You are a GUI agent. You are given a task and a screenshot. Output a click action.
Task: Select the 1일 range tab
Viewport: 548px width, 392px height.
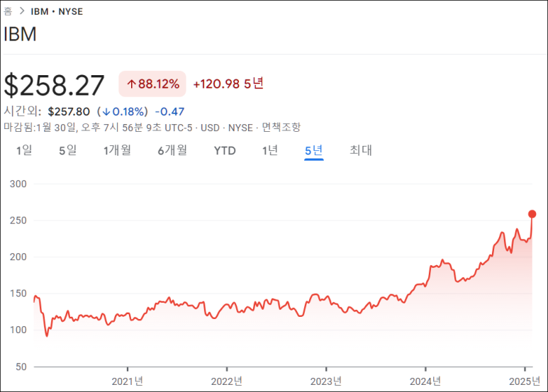pos(24,150)
